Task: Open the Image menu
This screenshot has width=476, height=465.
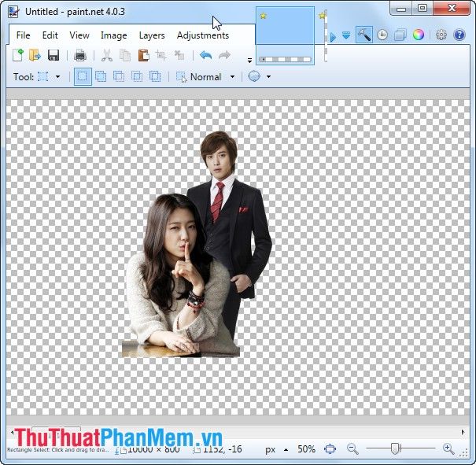Action: pyautogui.click(x=114, y=35)
